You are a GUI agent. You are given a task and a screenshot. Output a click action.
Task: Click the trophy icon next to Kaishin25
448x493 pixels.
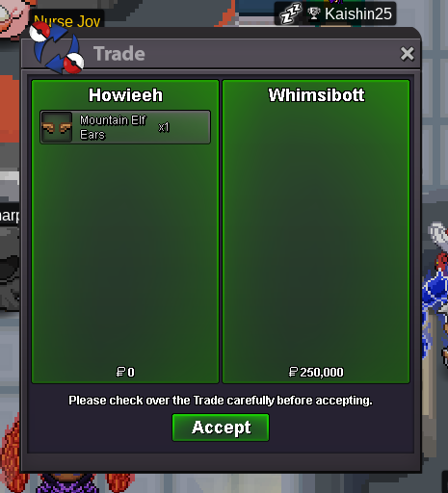pos(313,13)
